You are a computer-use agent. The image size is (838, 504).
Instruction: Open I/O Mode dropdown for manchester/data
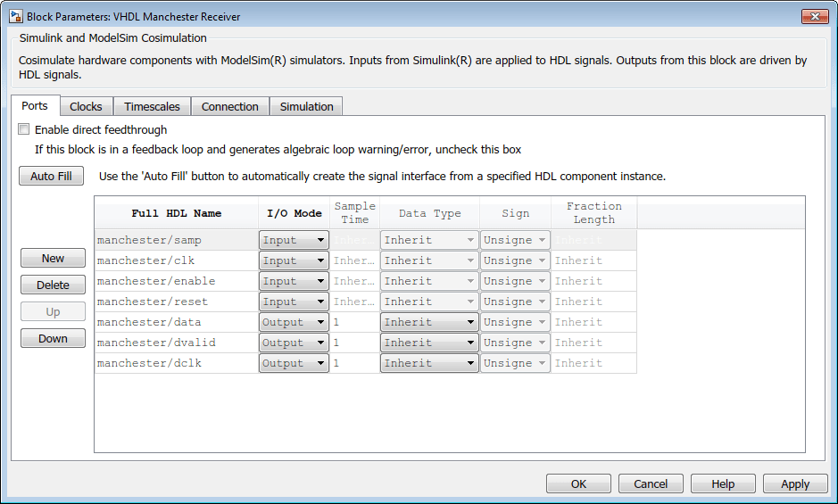(294, 322)
